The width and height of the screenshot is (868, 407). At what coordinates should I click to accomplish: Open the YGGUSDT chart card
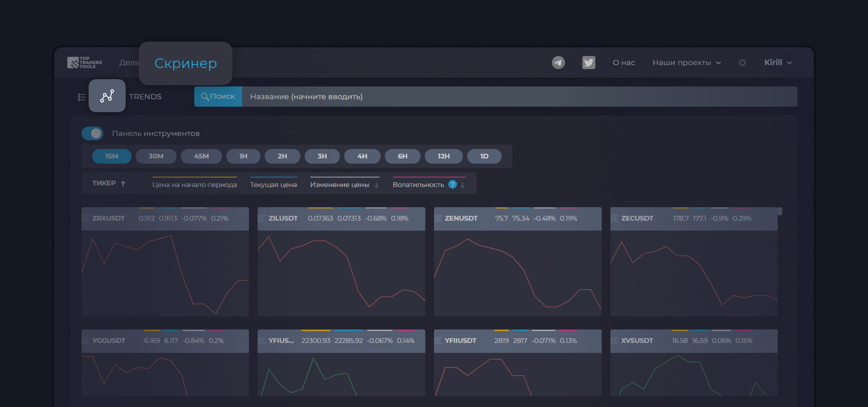(x=165, y=363)
